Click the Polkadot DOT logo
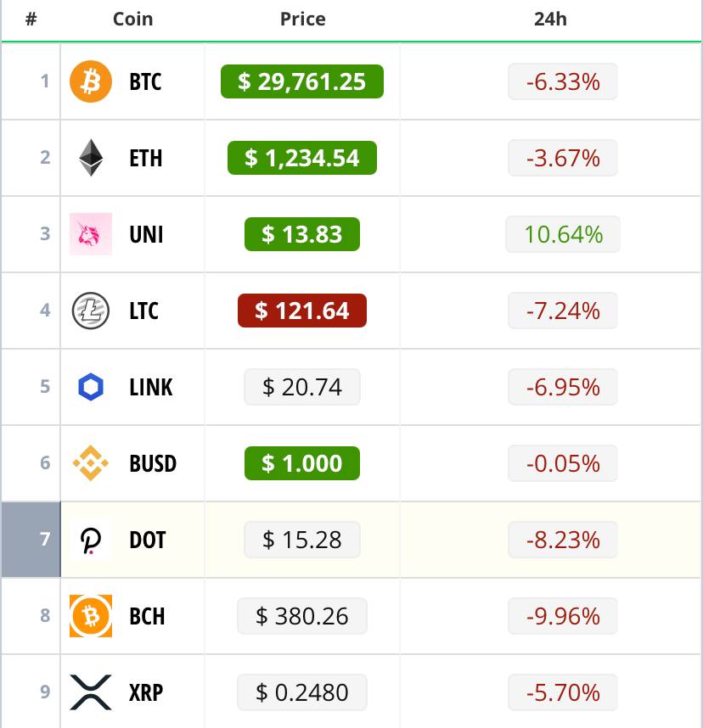 [91, 540]
